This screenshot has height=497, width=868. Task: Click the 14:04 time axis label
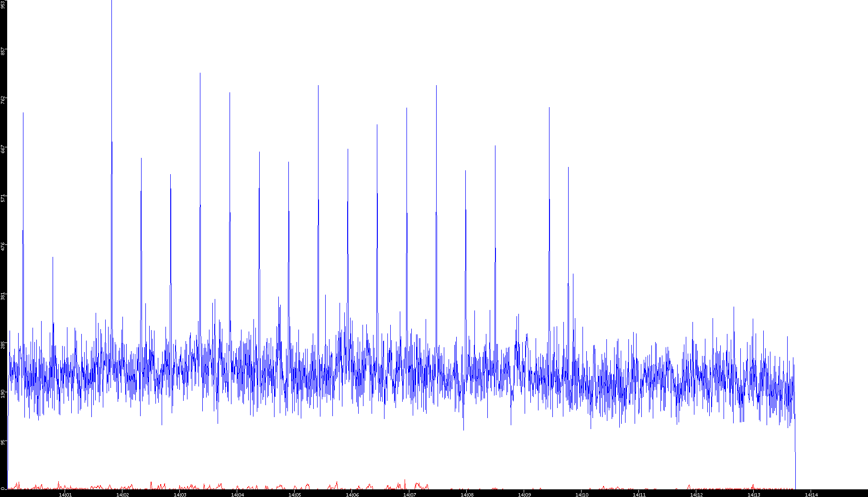[237, 495]
